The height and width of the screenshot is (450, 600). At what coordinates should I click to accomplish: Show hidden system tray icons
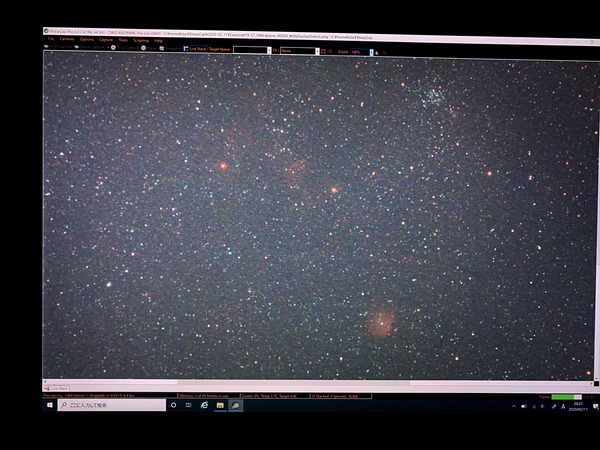pos(514,406)
